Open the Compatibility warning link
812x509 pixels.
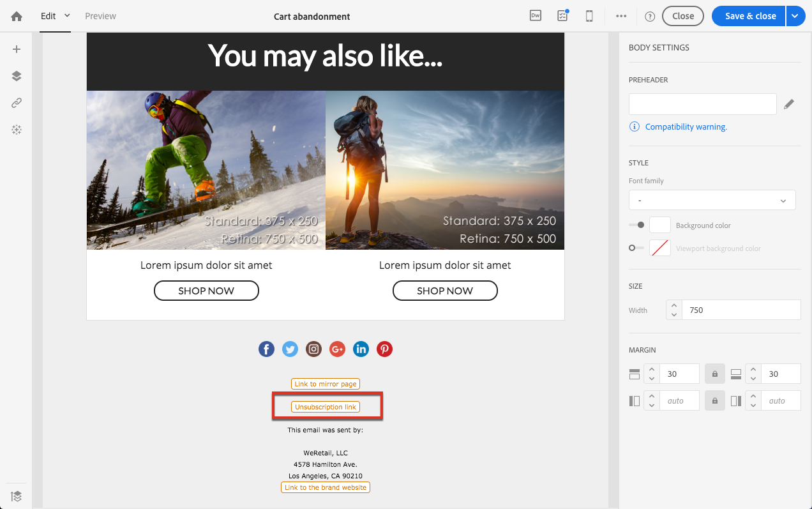click(686, 127)
